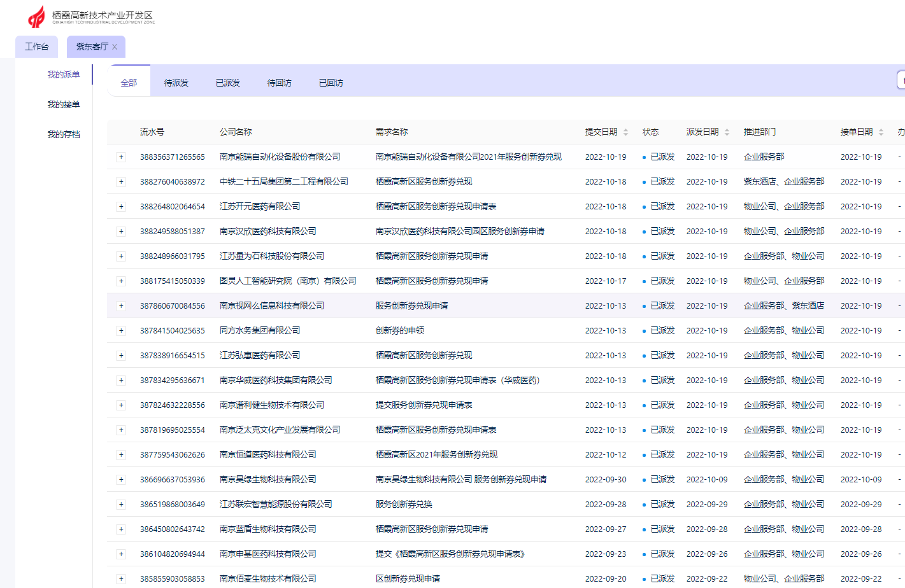Expand the 江苏开元医药有限公司 row
The width and height of the screenshot is (905, 588).
(x=121, y=207)
